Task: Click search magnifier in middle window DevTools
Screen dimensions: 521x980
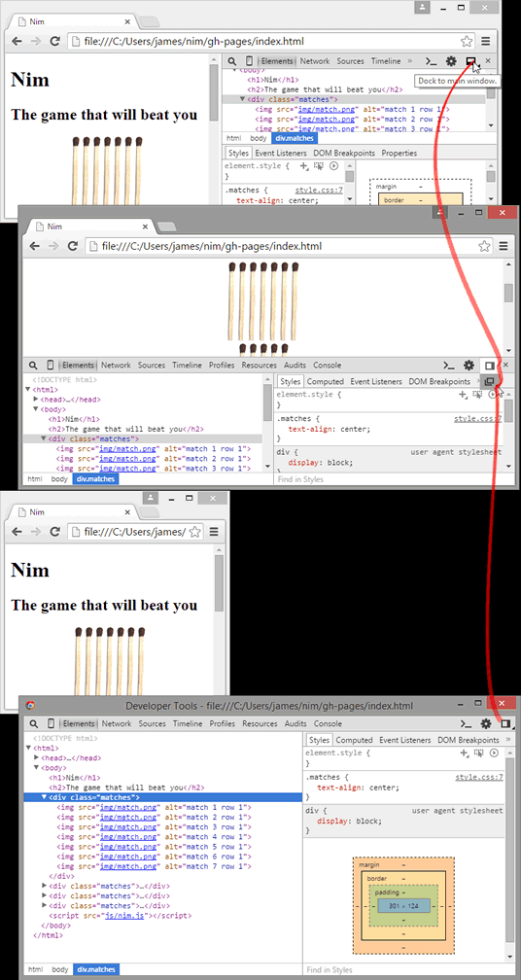Action: pyautogui.click(x=32, y=365)
